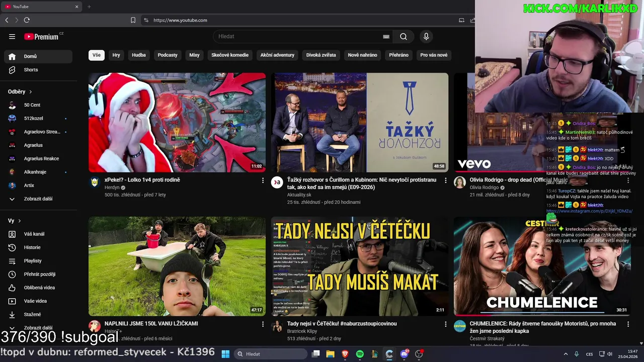Reload the browser page
The height and width of the screenshot is (362, 644).
coord(27,20)
